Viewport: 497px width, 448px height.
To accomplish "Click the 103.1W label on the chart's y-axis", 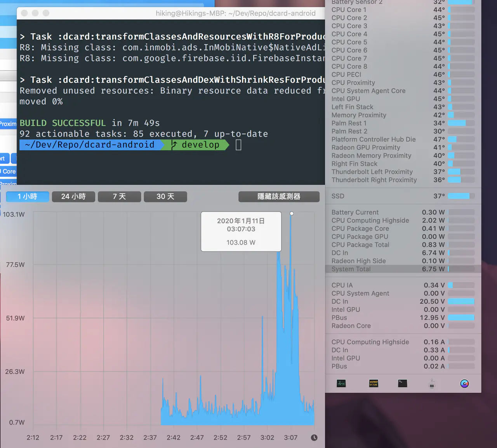I will tap(14, 214).
